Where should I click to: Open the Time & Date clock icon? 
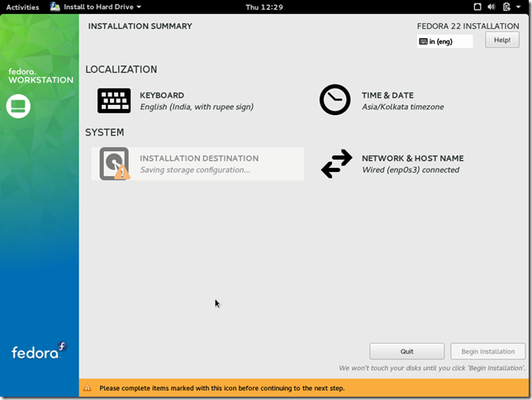tap(335, 100)
